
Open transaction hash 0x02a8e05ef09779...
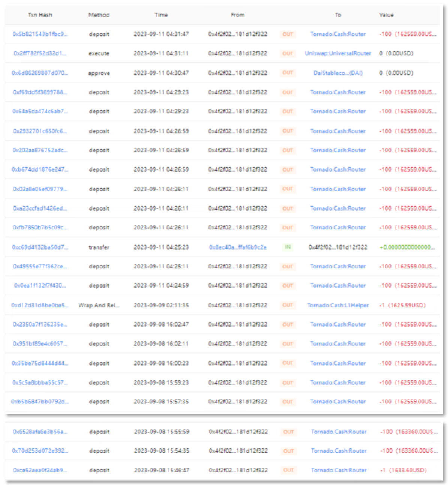coord(40,189)
